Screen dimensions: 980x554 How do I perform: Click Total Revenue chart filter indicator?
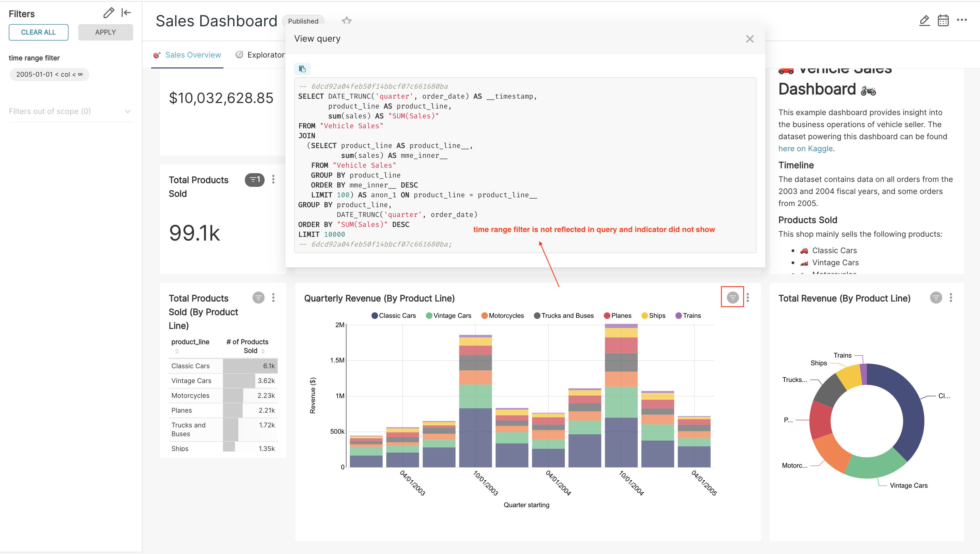936,298
